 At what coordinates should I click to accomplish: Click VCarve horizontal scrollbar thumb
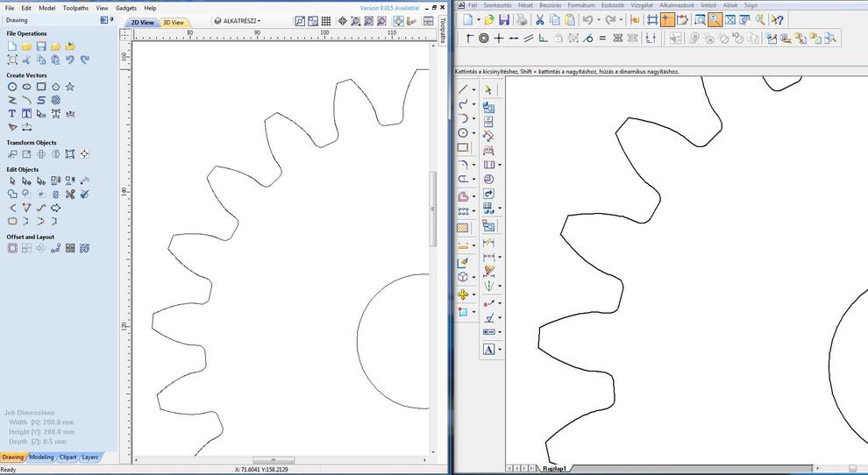pyautogui.click(x=274, y=460)
